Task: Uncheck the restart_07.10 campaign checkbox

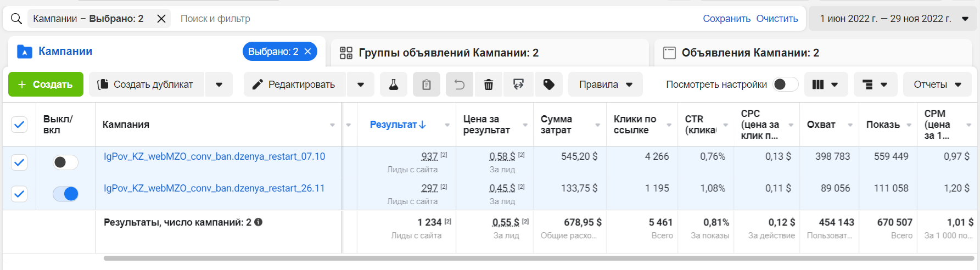Action: point(19,162)
